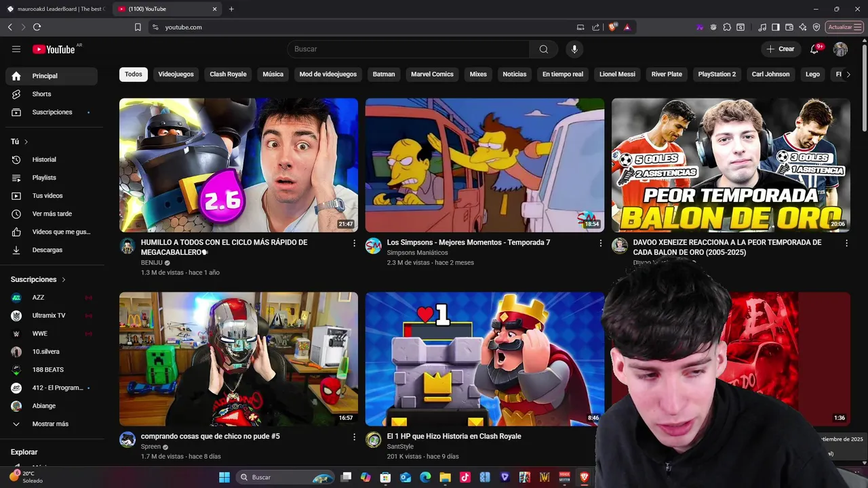Open the YouTube hamburger guide menu
868x488 pixels.
16,49
